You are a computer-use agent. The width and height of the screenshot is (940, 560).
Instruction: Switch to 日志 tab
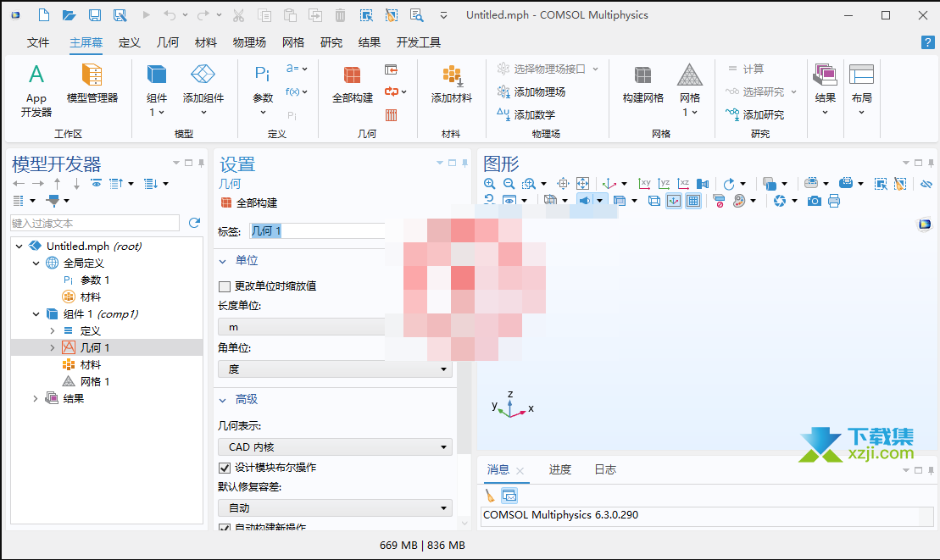[605, 469]
